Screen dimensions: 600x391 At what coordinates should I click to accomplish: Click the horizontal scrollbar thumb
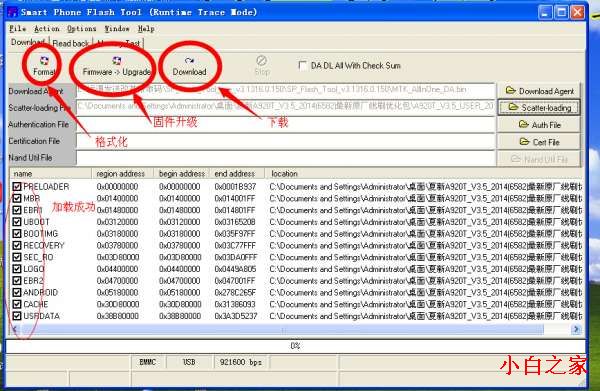pyautogui.click(x=282, y=329)
